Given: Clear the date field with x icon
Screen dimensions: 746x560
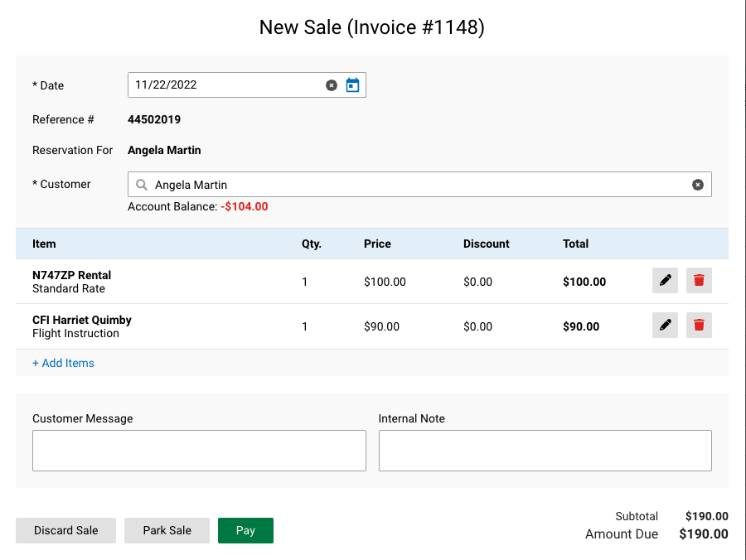Looking at the screenshot, I should point(331,85).
